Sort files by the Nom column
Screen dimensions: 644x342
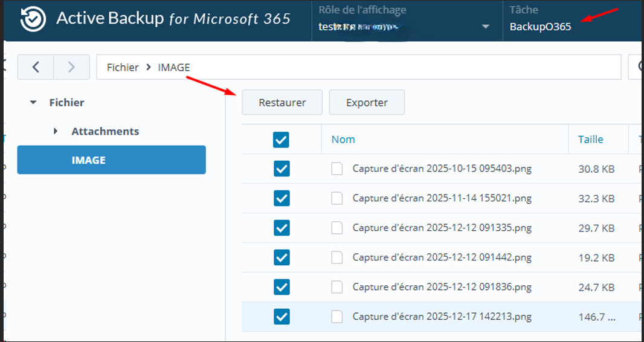pyautogui.click(x=343, y=140)
